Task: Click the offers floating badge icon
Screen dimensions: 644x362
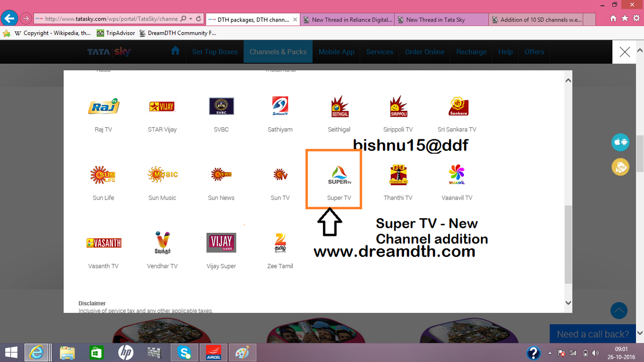Action: click(x=621, y=167)
